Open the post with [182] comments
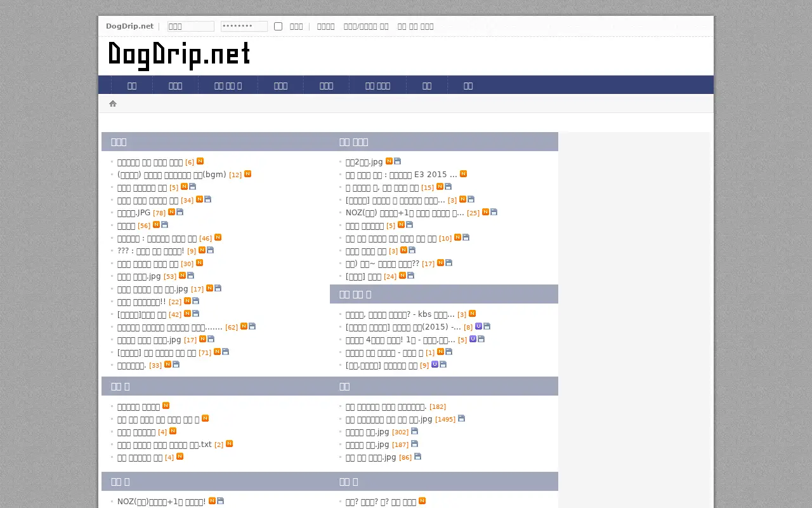The height and width of the screenshot is (508, 812). click(x=386, y=406)
